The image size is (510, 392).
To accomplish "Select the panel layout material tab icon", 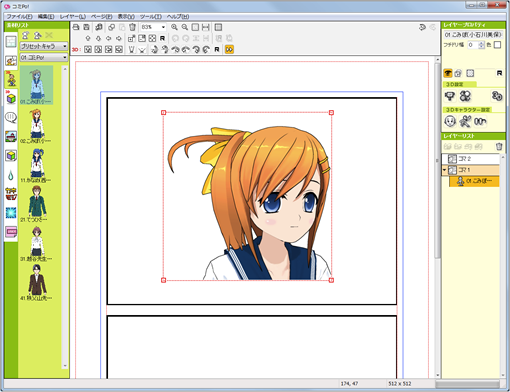I will tap(11, 42).
